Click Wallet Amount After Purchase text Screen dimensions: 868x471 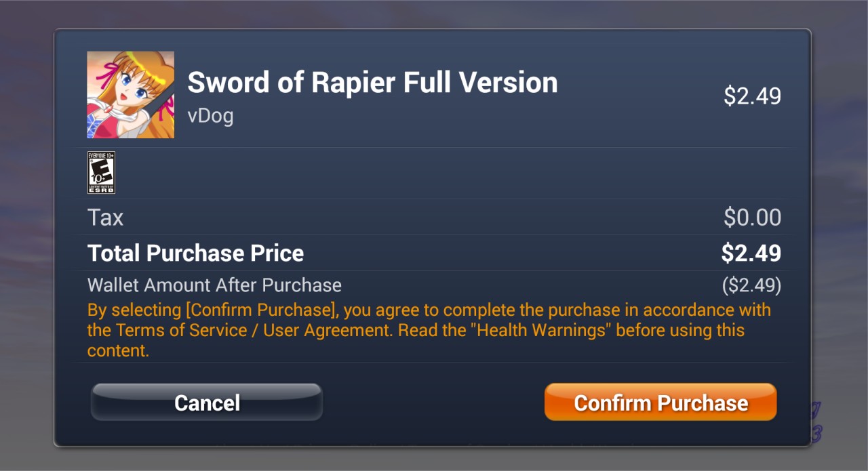point(214,285)
